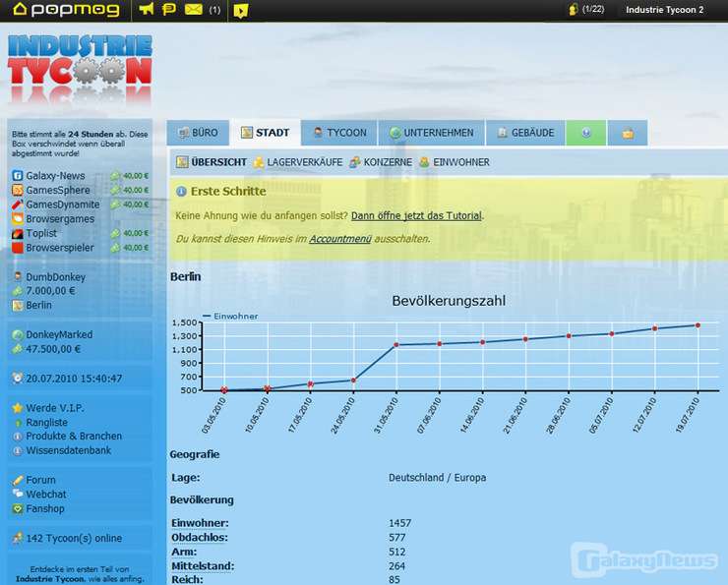Image resolution: width=728 pixels, height=585 pixels.
Task: Open the mail envelope icon
Action: click(x=193, y=9)
